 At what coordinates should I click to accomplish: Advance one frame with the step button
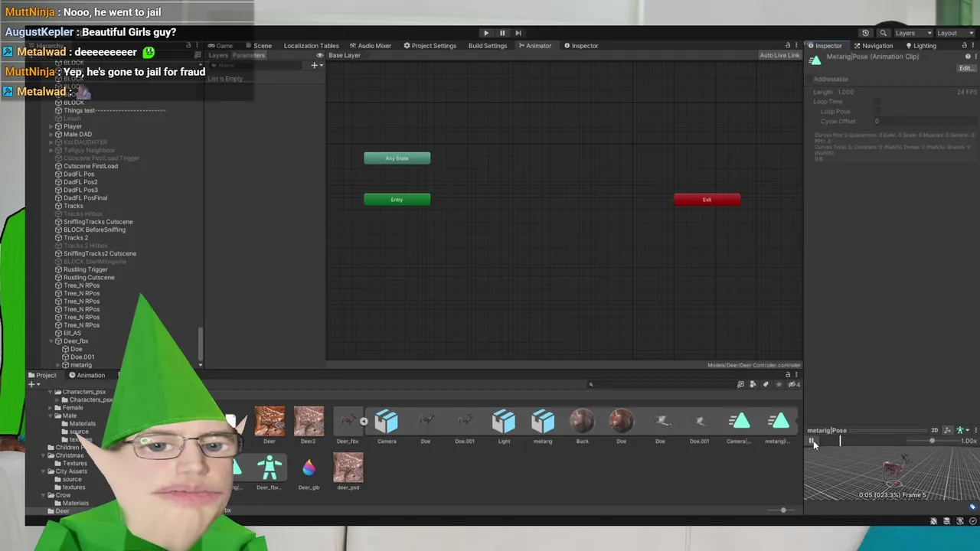(518, 33)
